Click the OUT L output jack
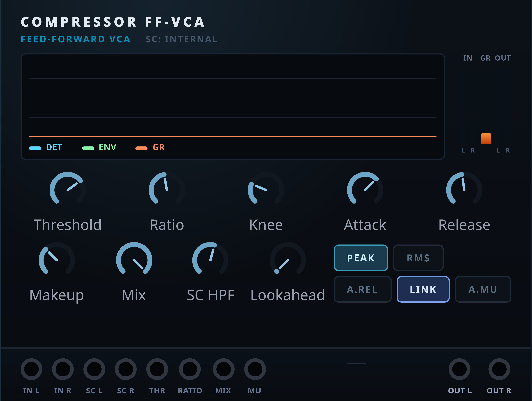 [x=459, y=369]
